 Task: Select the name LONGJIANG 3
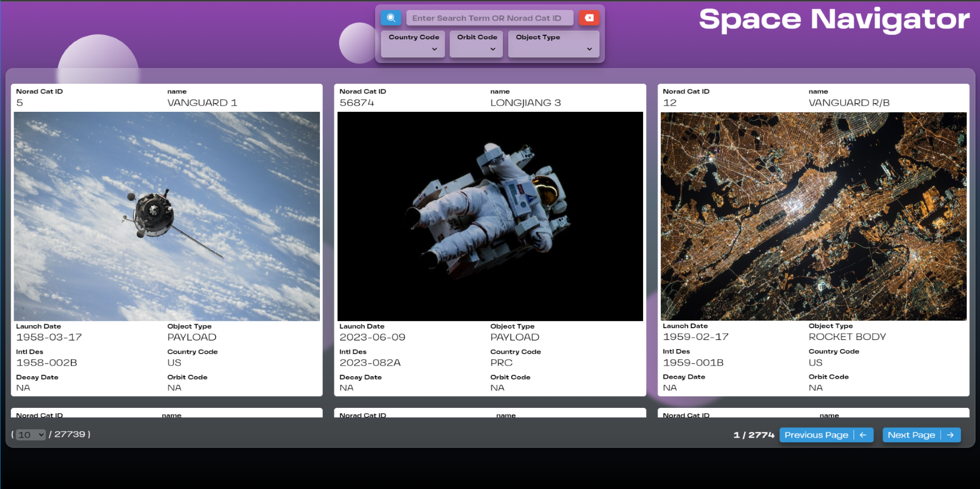tap(525, 103)
